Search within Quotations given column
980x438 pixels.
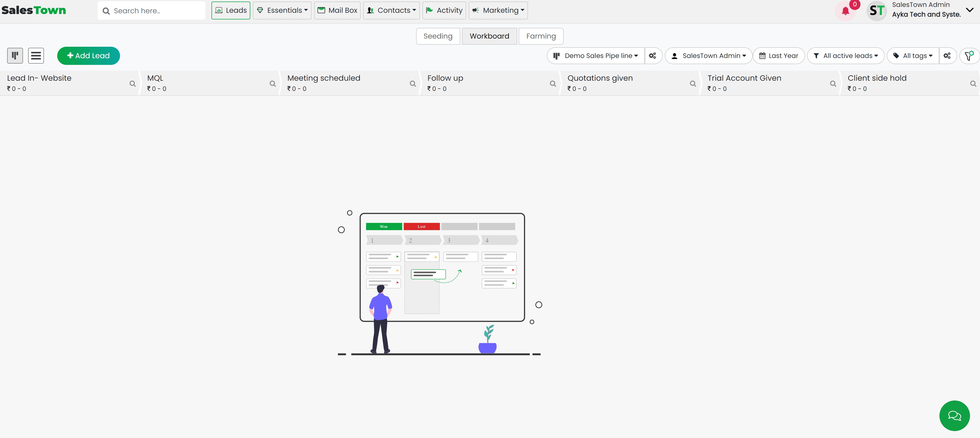693,84
